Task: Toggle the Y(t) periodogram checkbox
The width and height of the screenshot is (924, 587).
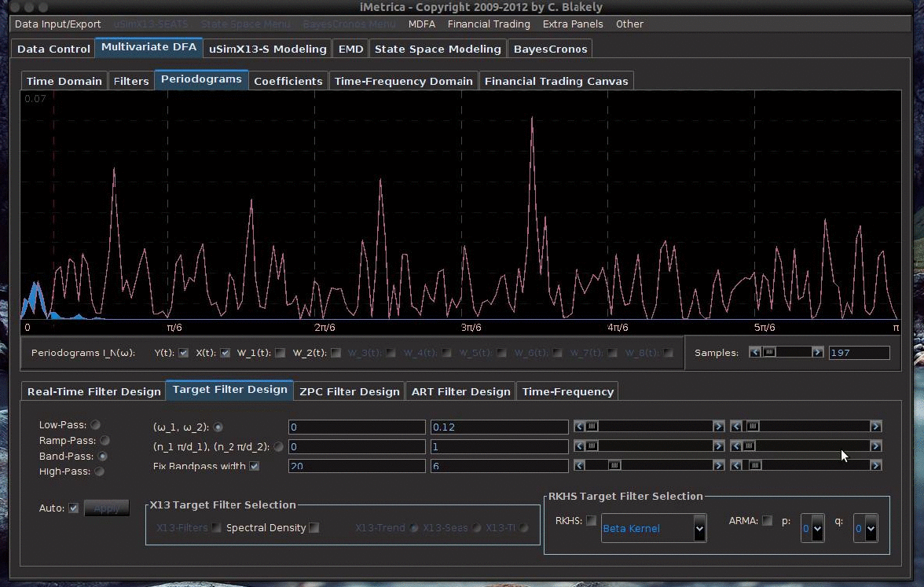Action: click(184, 353)
